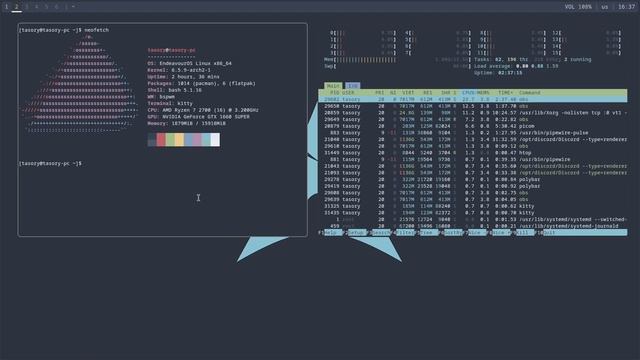Click the white swatch in neofetch palette

point(215,140)
